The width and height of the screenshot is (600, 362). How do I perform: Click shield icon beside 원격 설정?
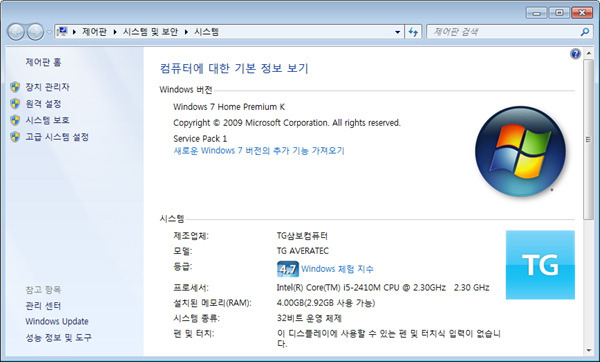click(x=15, y=104)
